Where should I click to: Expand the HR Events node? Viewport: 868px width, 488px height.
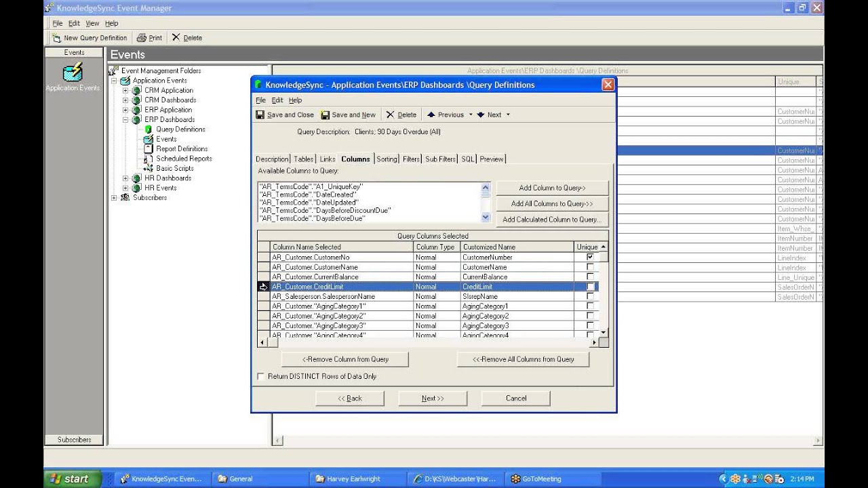(x=125, y=188)
